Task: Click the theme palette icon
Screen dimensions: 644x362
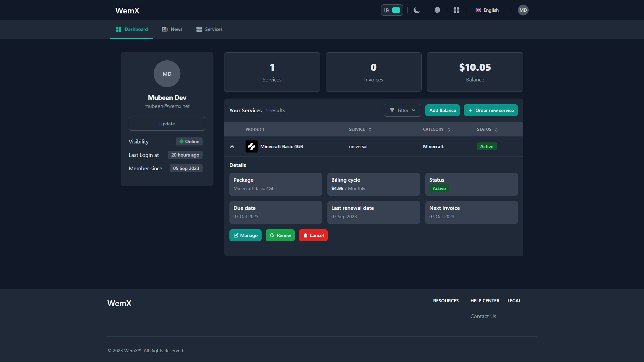Action: (x=387, y=10)
